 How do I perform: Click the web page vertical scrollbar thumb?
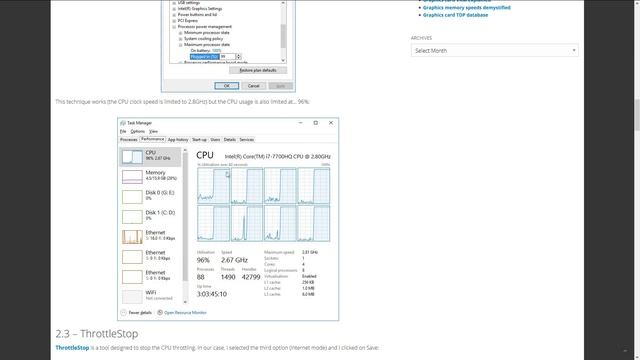click(x=637, y=114)
